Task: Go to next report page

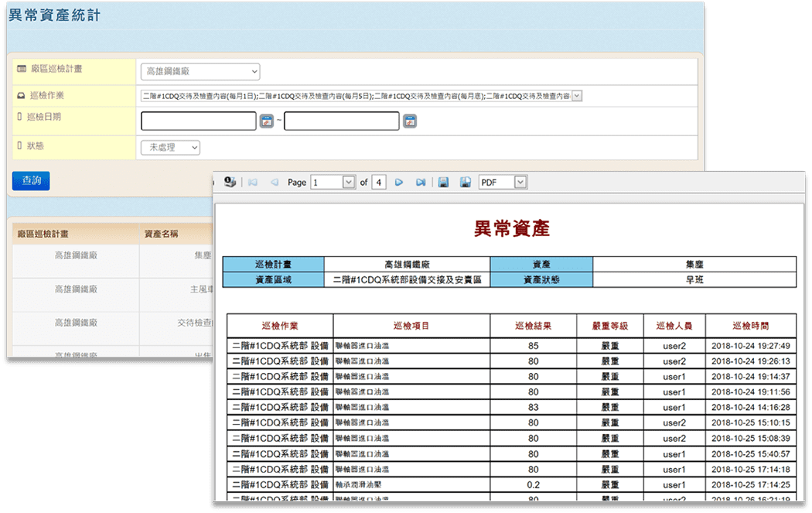Action: coord(399,183)
